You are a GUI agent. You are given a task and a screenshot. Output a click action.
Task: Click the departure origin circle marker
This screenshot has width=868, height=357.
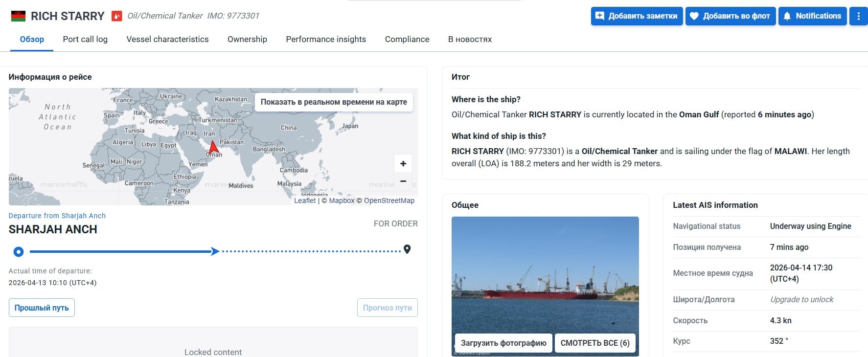tap(19, 252)
